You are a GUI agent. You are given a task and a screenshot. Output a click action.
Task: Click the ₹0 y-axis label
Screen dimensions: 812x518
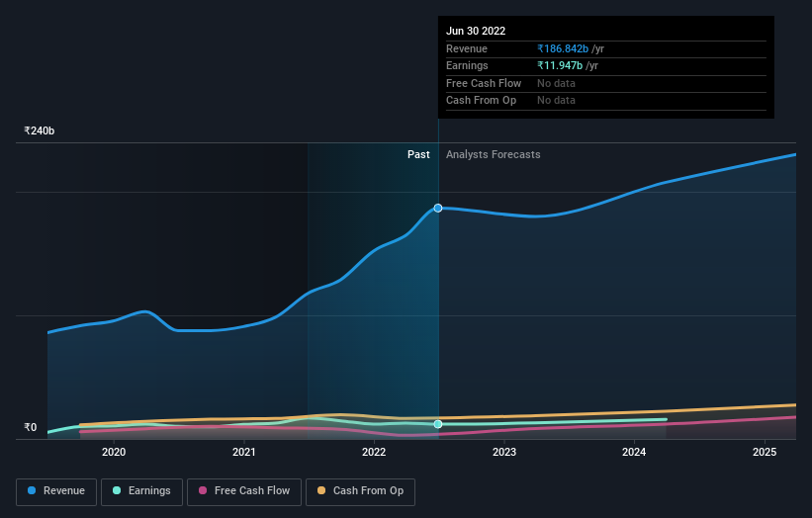[31, 427]
